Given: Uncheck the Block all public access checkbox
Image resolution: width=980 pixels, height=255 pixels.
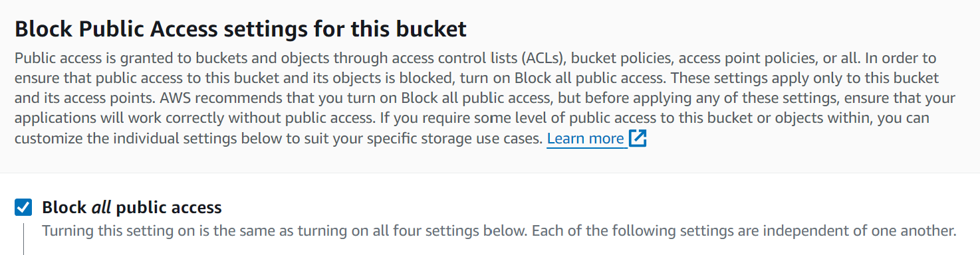Looking at the screenshot, I should (x=23, y=208).
